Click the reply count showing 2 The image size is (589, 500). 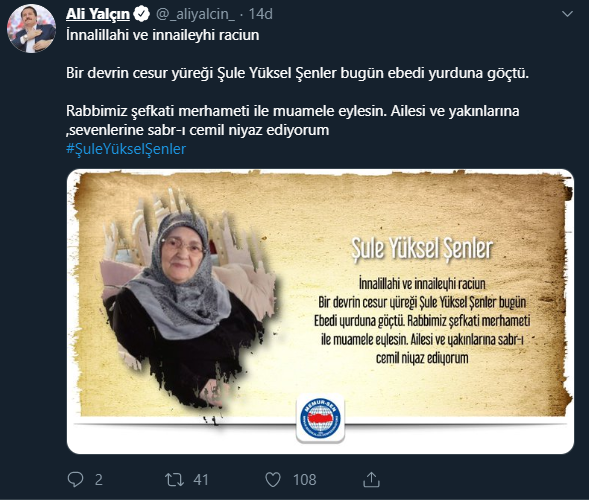98,480
